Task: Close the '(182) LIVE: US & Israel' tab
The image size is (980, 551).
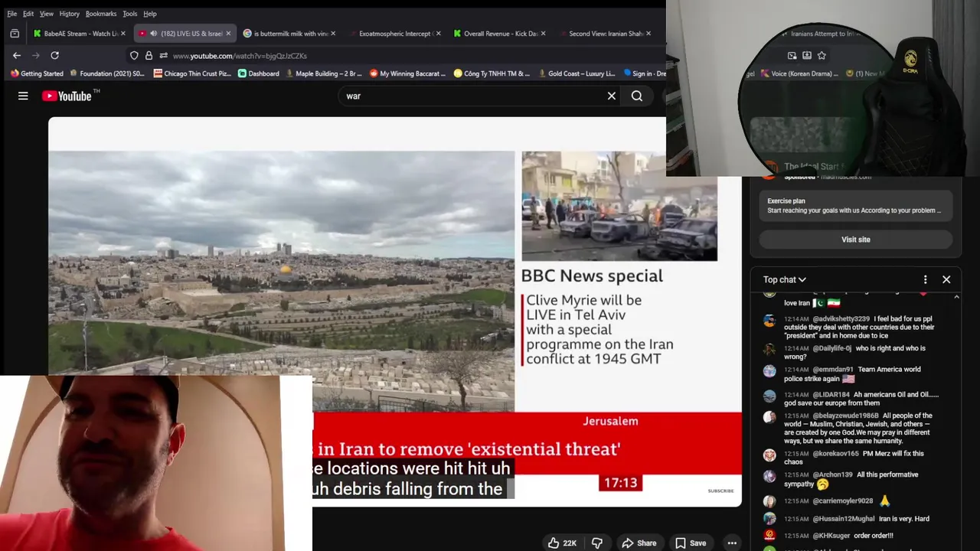Action: click(228, 34)
